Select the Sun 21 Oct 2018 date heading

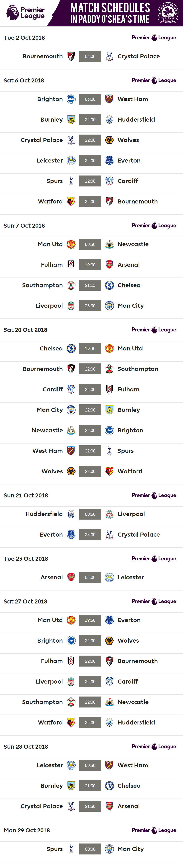(26, 495)
